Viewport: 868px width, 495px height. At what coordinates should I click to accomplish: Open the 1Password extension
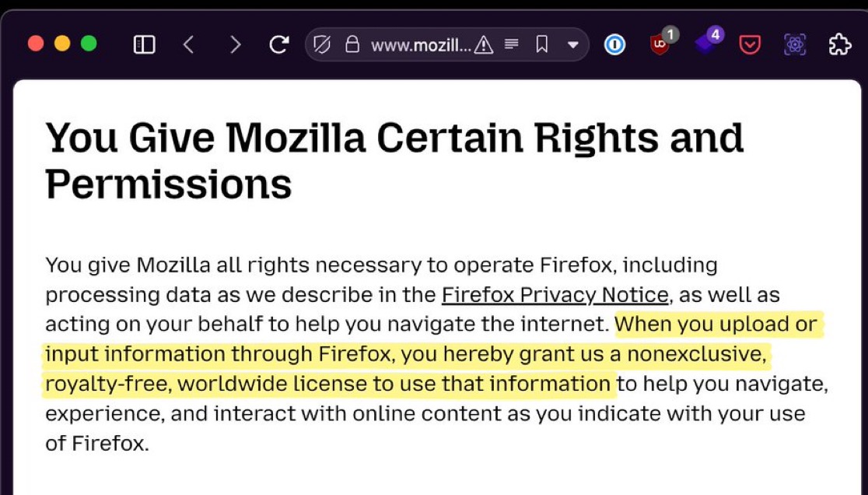click(614, 44)
